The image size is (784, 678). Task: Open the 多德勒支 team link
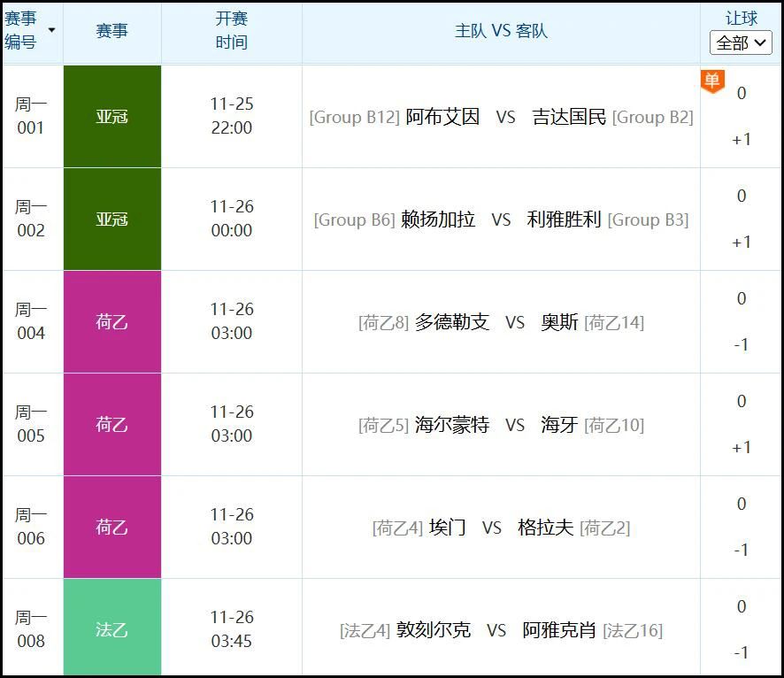pyautogui.click(x=452, y=322)
